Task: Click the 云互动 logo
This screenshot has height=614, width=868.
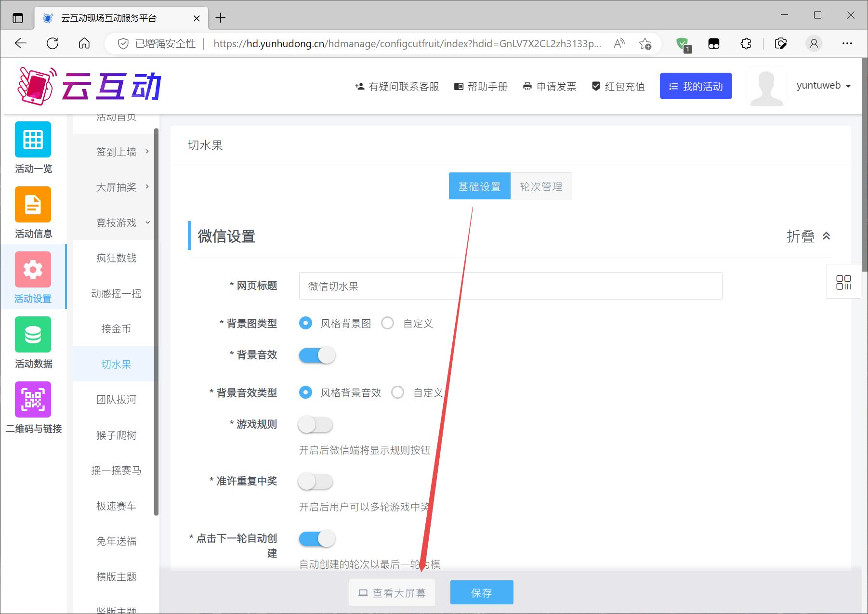Action: tap(90, 86)
